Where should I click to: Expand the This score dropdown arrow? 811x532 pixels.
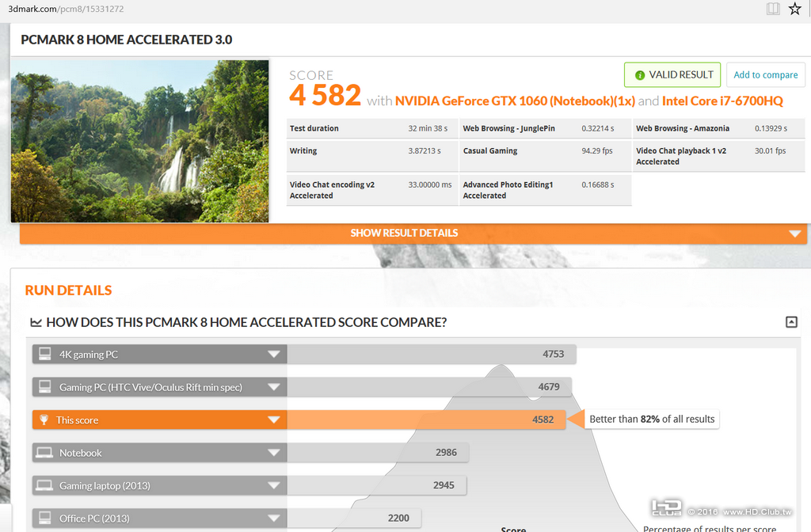pyautogui.click(x=273, y=420)
